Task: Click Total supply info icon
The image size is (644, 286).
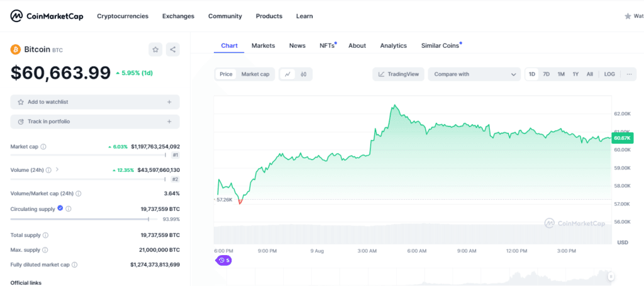Action: 45,236
